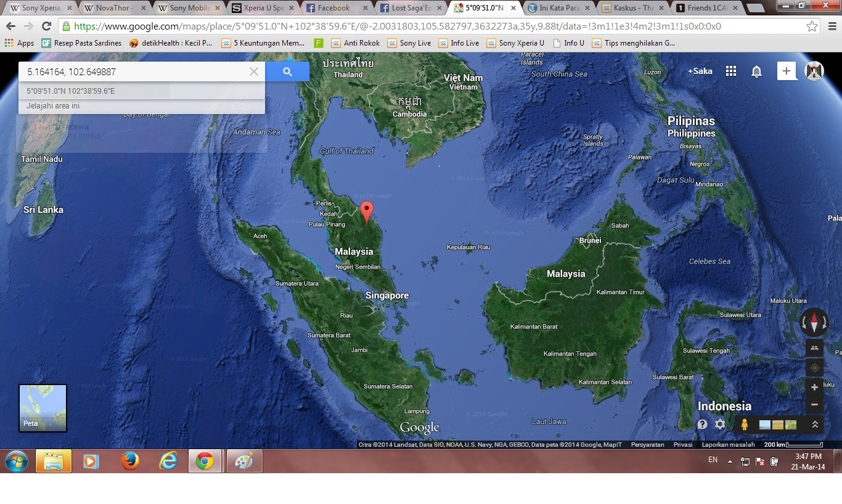Open Paint from the taskbar
Image resolution: width=842 pixels, height=504 pixels.
pyautogui.click(x=244, y=461)
